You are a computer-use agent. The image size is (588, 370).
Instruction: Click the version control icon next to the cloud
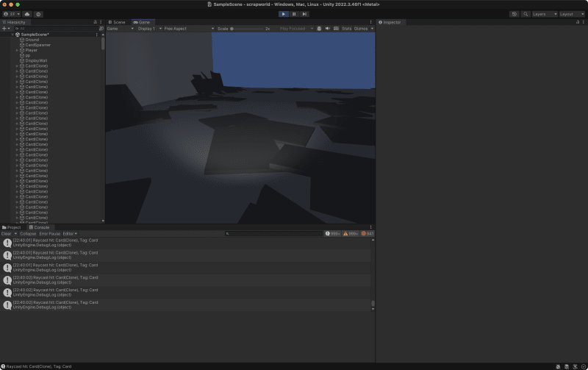click(38, 14)
